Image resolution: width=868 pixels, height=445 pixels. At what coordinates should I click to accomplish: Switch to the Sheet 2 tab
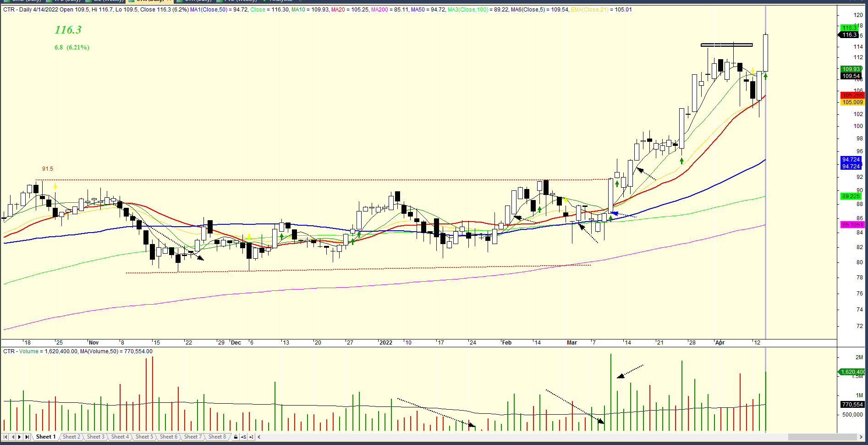click(x=71, y=437)
